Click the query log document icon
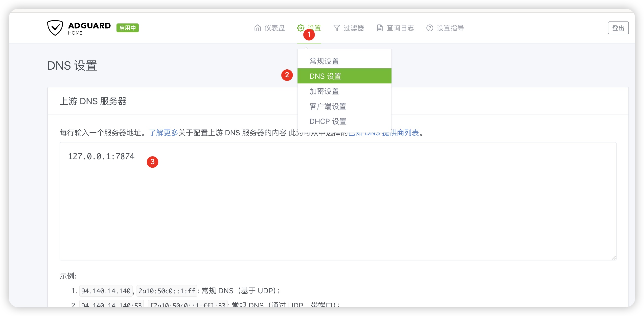 pos(379,28)
